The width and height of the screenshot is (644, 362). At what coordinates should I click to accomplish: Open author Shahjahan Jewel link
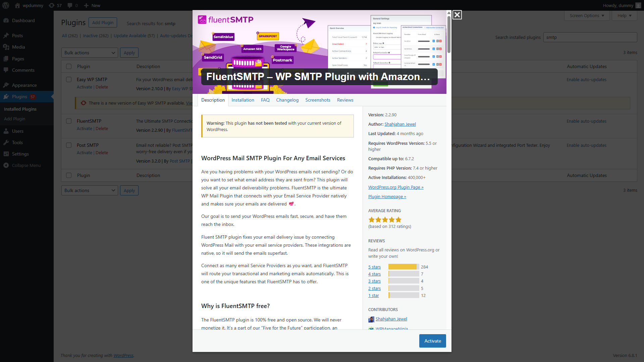point(400,124)
